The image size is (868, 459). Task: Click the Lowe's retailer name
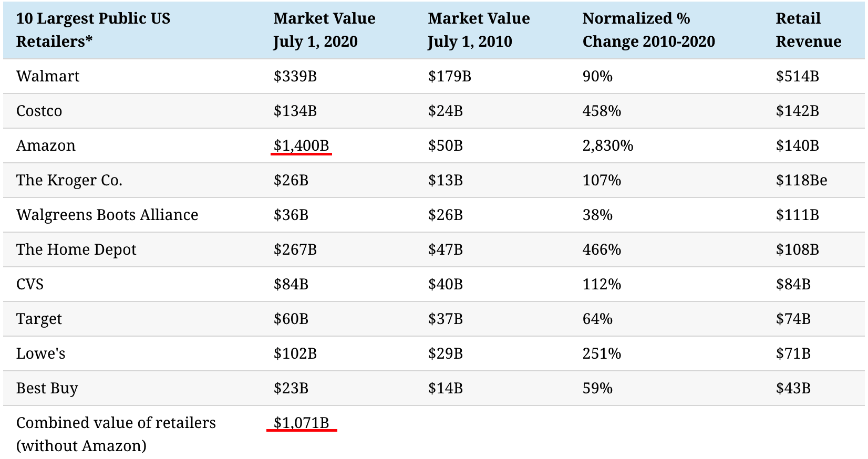point(41,353)
